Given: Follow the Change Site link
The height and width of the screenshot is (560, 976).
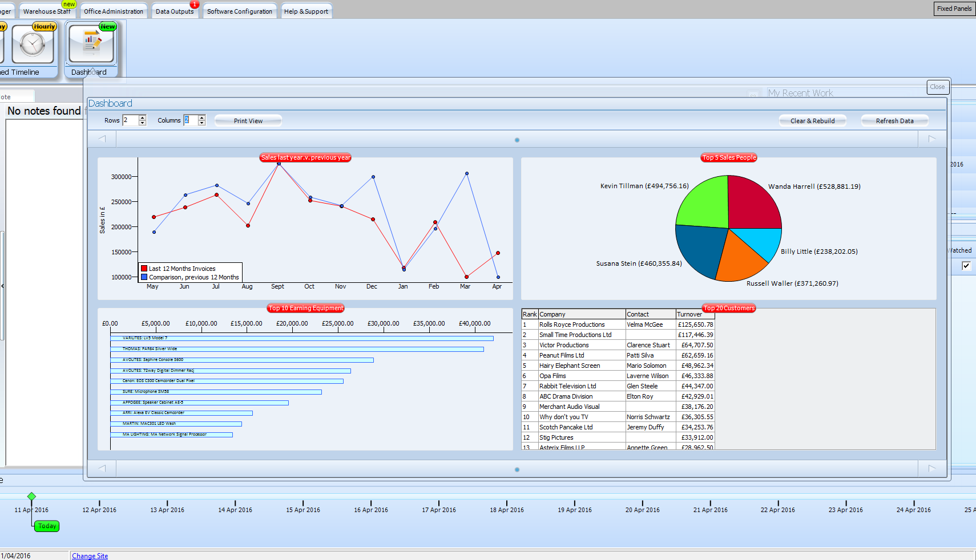Looking at the screenshot, I should pos(90,556).
